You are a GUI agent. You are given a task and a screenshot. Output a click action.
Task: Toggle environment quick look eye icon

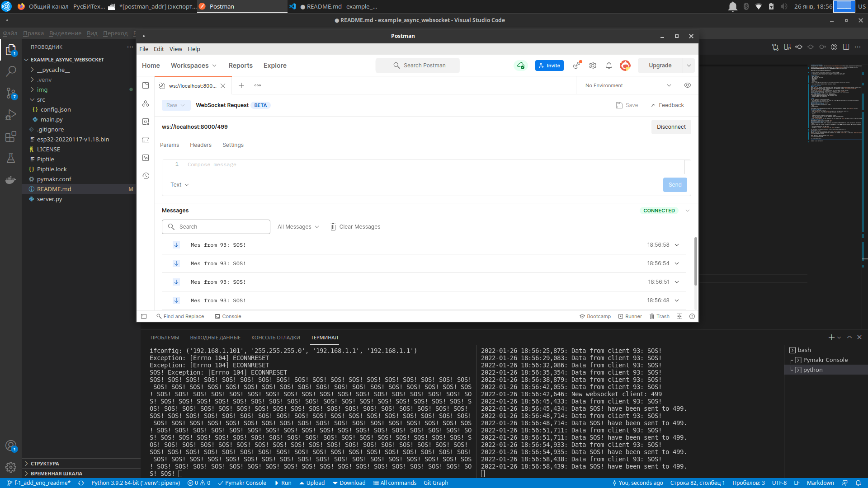coord(687,85)
